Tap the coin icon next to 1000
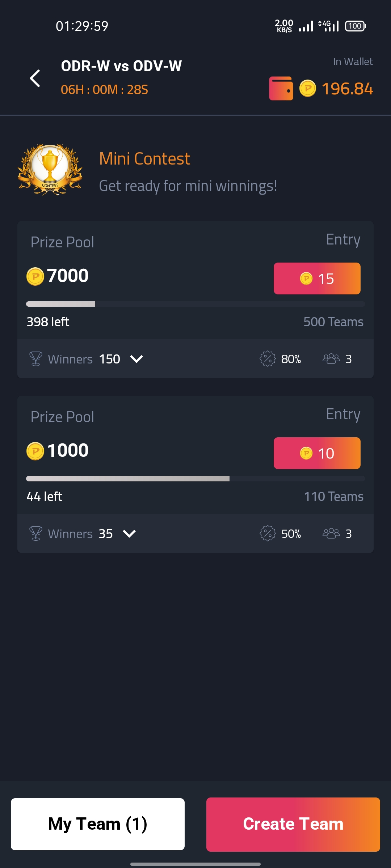This screenshot has width=391, height=868. pos(35,451)
